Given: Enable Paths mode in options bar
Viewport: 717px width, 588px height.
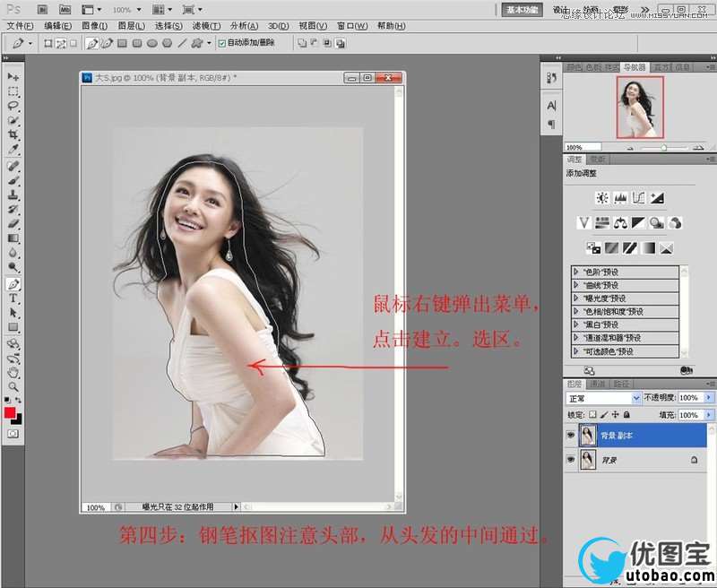Looking at the screenshot, I should 60,43.
